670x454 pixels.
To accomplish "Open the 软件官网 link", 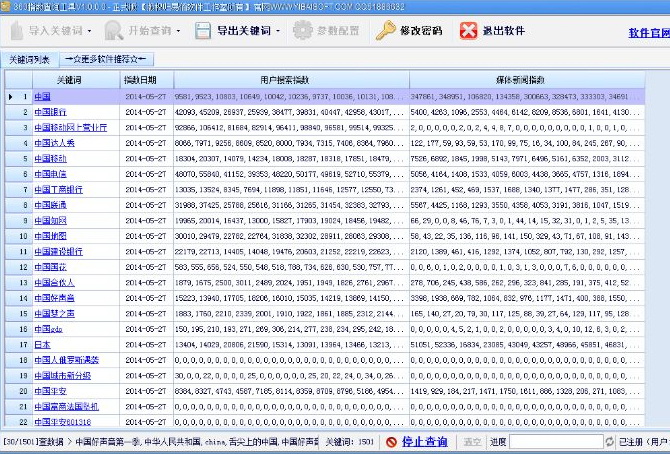I will (x=648, y=33).
